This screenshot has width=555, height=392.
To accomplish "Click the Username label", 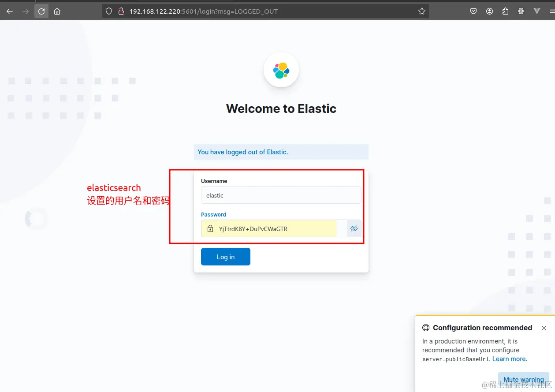I will pyautogui.click(x=214, y=181).
